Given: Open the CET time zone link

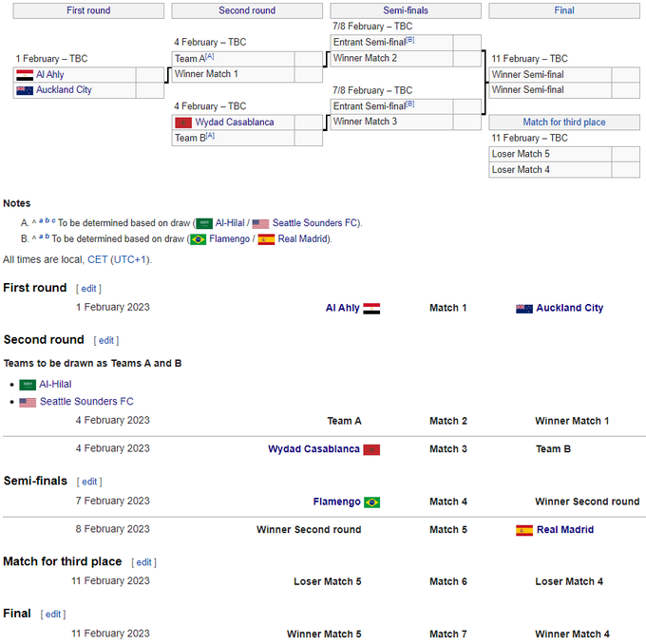Looking at the screenshot, I should tap(97, 259).
